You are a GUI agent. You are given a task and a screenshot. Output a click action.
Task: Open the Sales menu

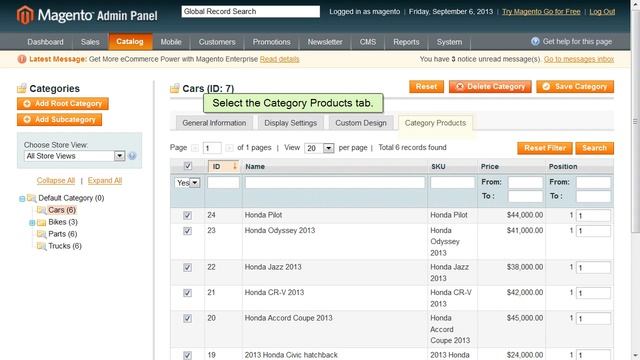[90, 42]
